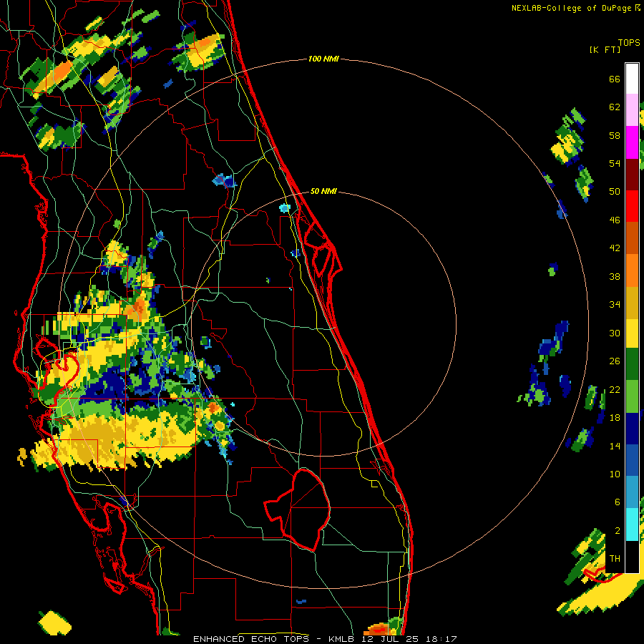Click the TH threshold label on legend

[x=615, y=559]
